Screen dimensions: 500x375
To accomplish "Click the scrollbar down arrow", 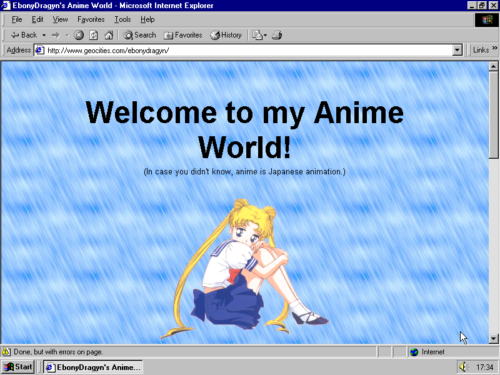I will (494, 339).
